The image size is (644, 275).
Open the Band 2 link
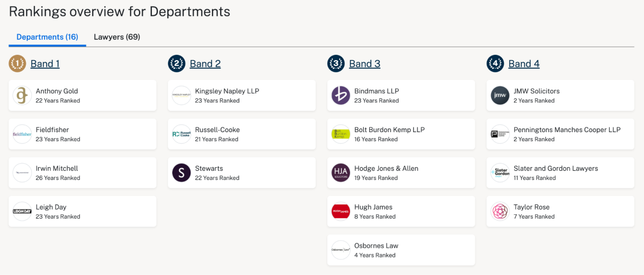(205, 64)
